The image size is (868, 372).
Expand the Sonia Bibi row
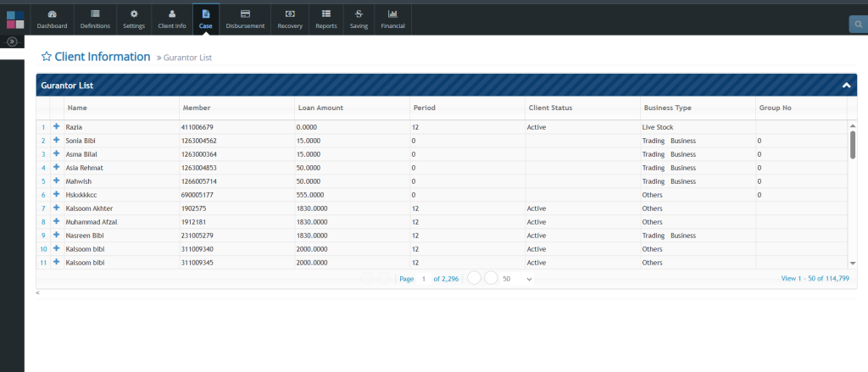(x=57, y=140)
